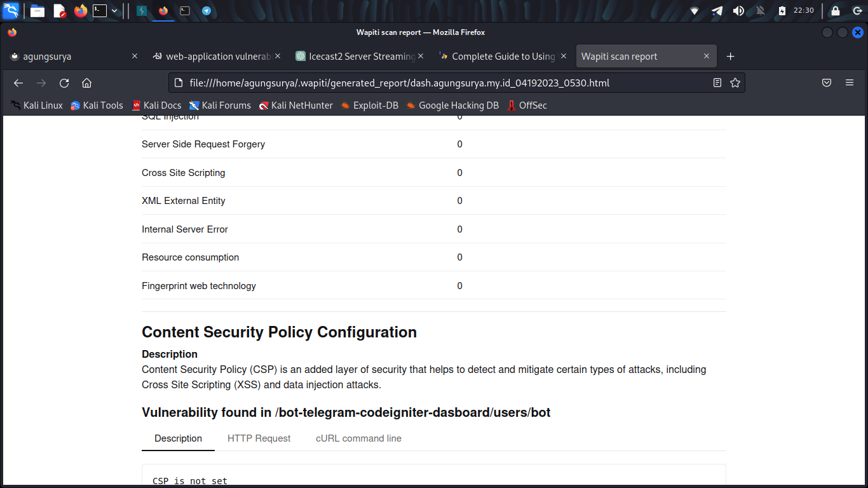This screenshot has height=488, width=868.
Task: Reload the current page
Action: click(64, 83)
